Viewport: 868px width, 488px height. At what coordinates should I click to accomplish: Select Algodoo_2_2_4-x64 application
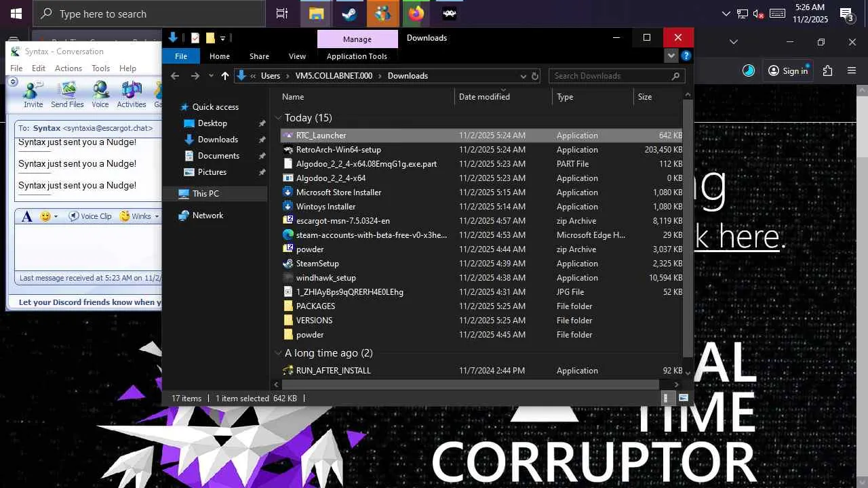point(482,178)
